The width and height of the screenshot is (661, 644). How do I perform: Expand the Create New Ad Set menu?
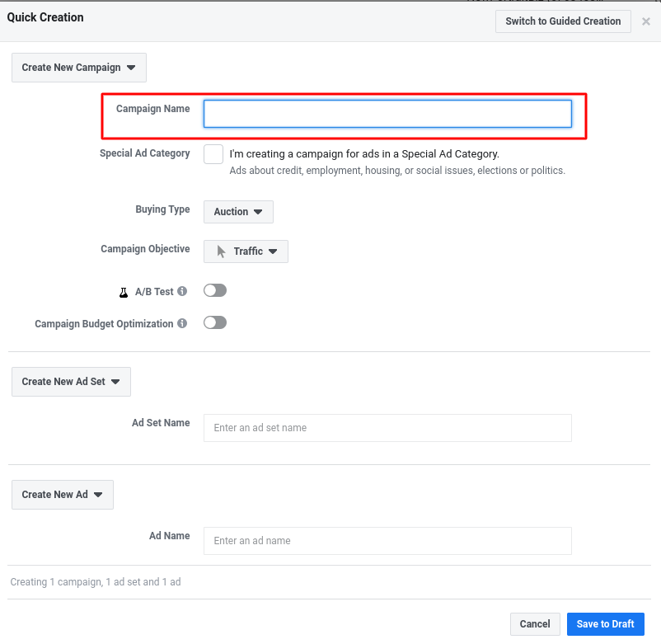[71, 382]
